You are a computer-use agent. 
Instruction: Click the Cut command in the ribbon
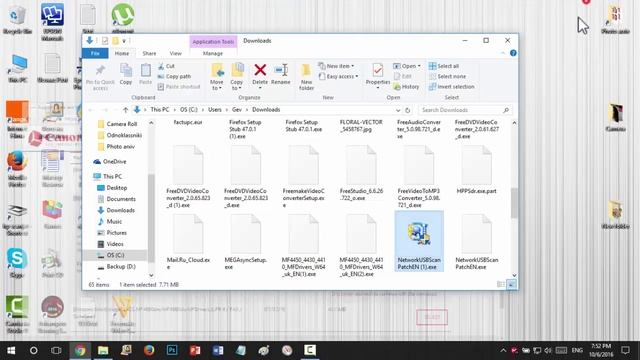coord(167,66)
